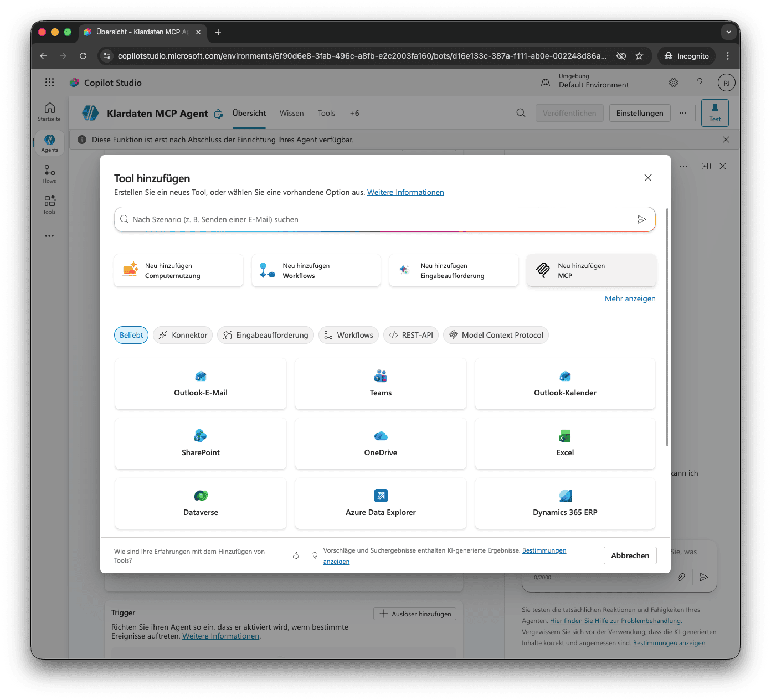Choose the Outlook-E-Mail connector

[x=201, y=384]
